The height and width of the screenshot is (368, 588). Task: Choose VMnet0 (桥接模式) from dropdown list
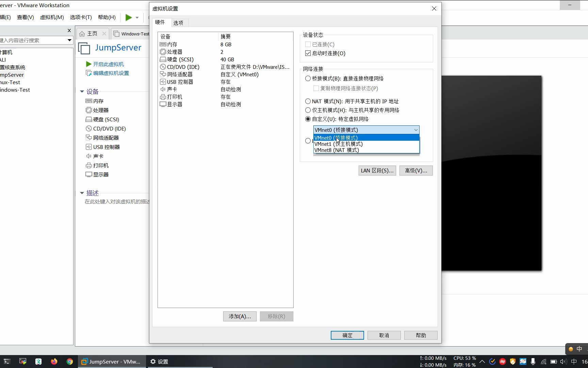coord(366,138)
